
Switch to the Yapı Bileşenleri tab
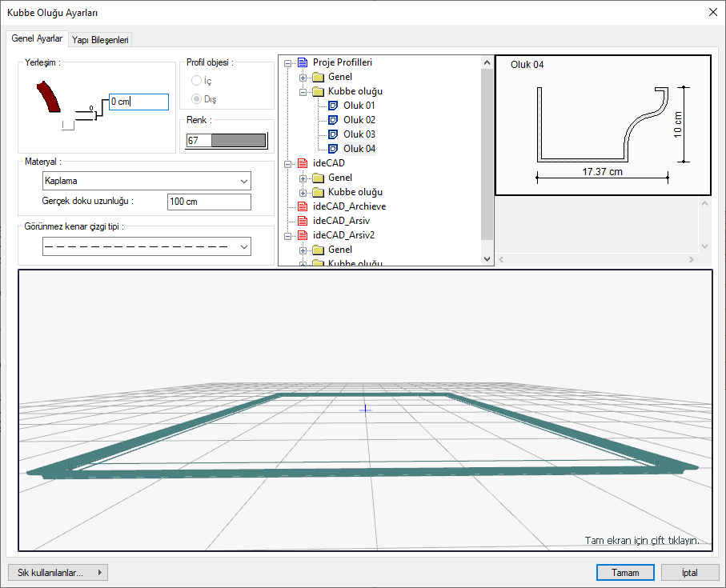[100, 39]
